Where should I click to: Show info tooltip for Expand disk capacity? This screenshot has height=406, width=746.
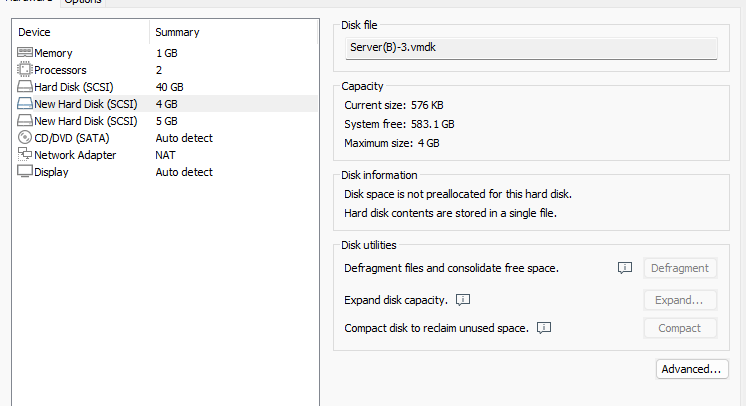click(463, 300)
